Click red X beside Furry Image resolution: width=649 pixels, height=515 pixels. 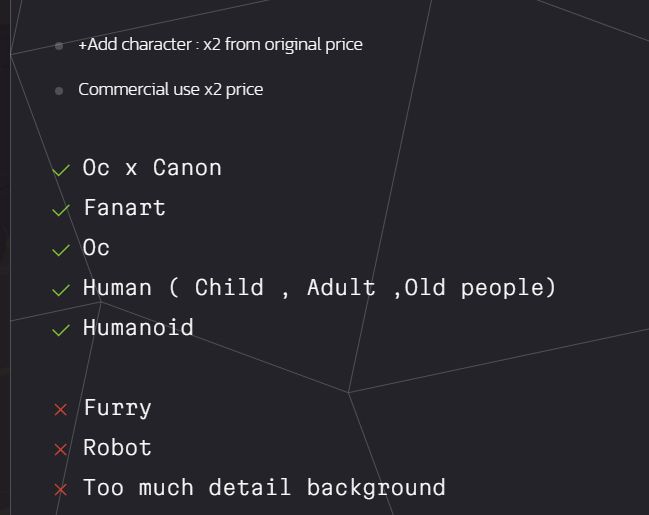click(61, 410)
